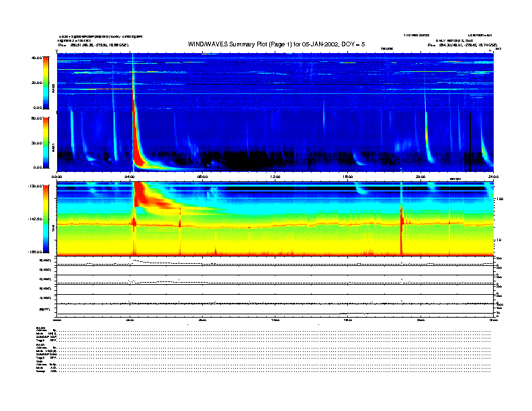Click the "24:00" tick label under RAD1 spectrogram
Screen dimensions: 532x411
tap(493, 177)
